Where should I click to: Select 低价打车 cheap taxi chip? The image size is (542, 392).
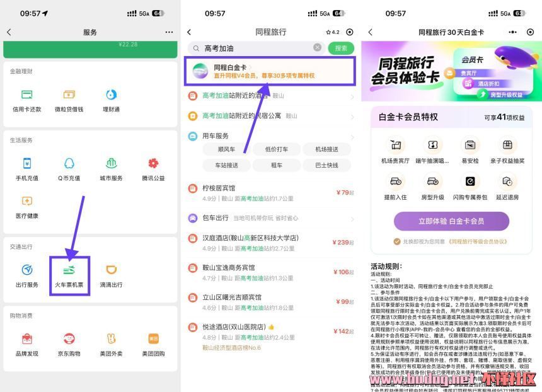277,149
